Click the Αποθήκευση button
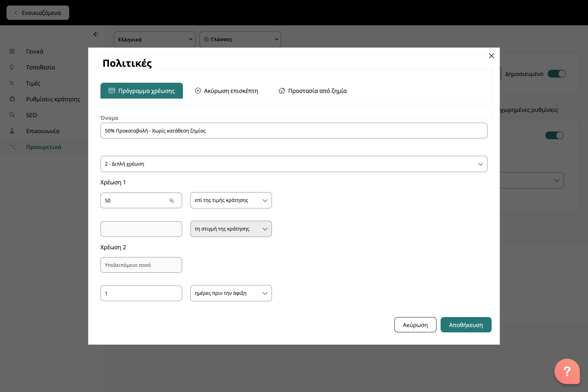This screenshot has width=588, height=392. pos(466,325)
